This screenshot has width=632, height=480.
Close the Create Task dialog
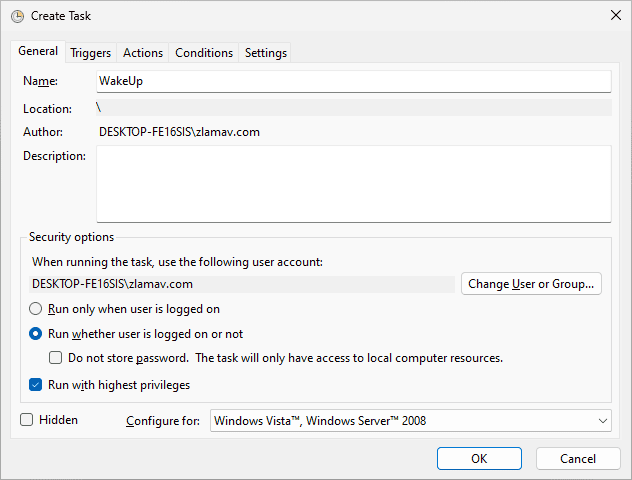[x=613, y=16]
